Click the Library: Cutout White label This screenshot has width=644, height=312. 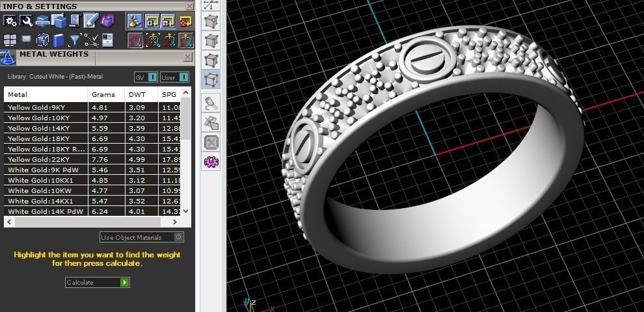55,77
